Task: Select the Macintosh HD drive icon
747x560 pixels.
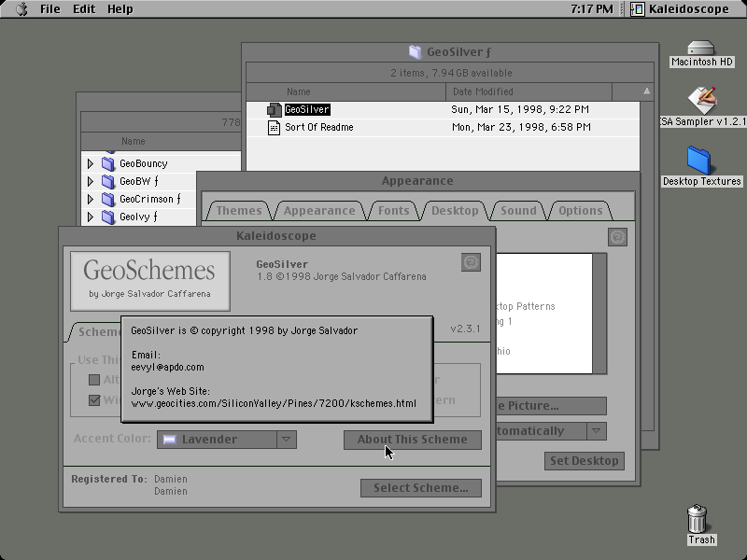Action: pyautogui.click(x=701, y=49)
